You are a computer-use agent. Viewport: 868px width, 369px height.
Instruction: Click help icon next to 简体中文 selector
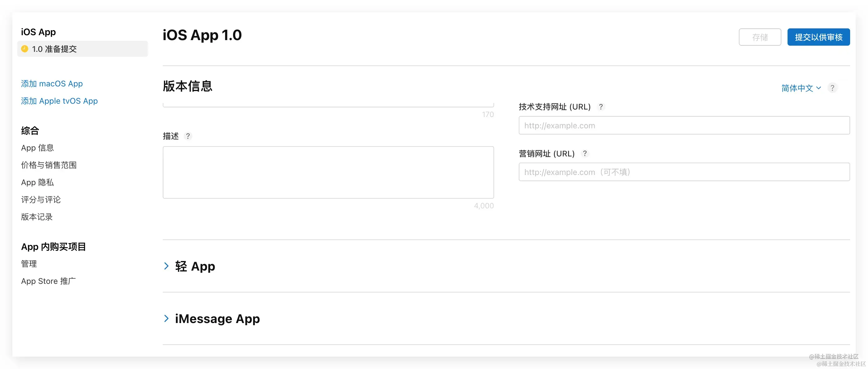point(832,88)
